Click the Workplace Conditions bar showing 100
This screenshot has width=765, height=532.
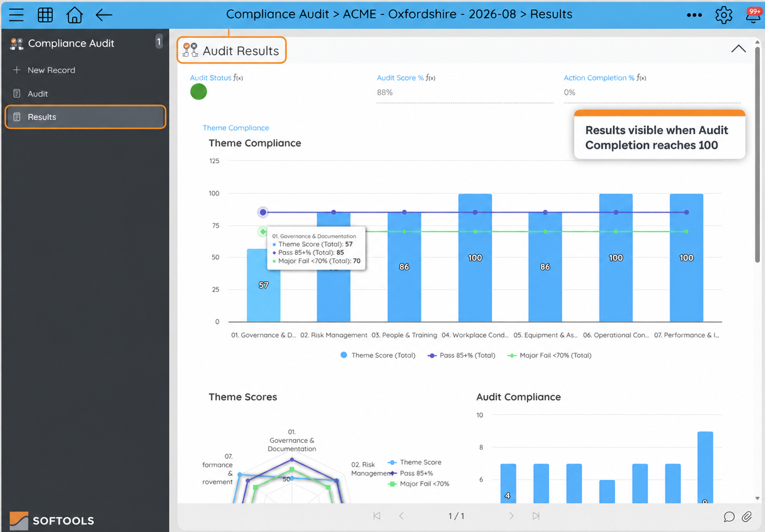(x=475, y=257)
